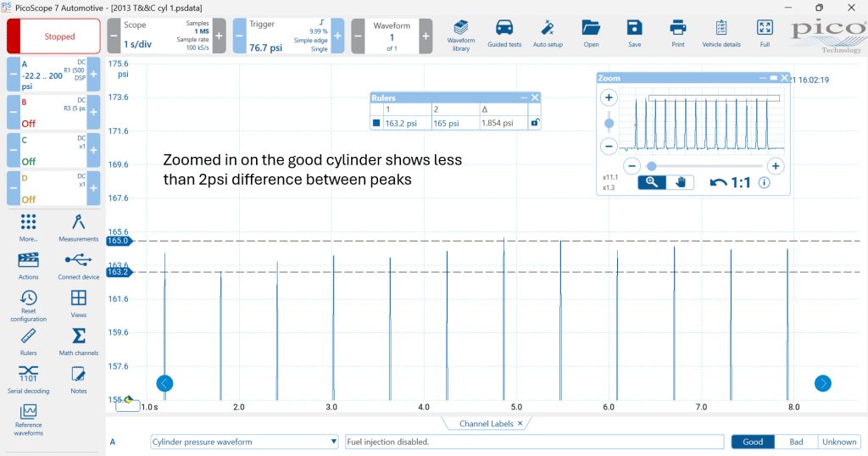Pan waveform left with blue arrow
This screenshot has height=456, width=868.
[164, 383]
